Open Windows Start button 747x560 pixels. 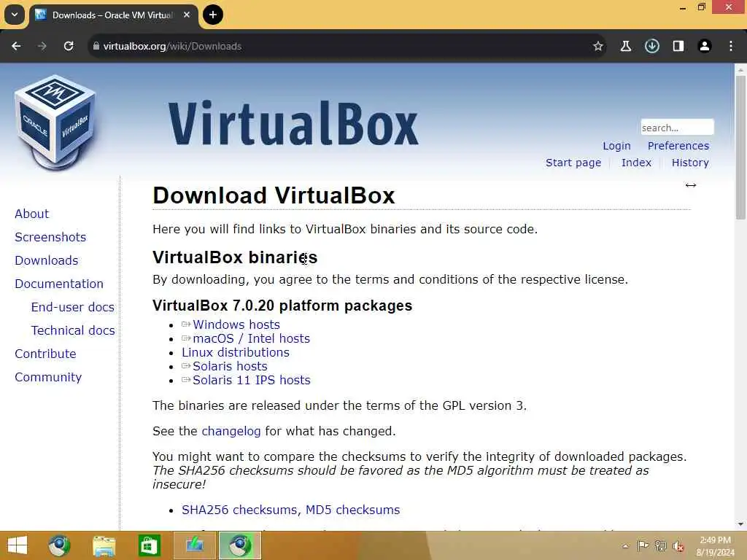tap(18, 545)
